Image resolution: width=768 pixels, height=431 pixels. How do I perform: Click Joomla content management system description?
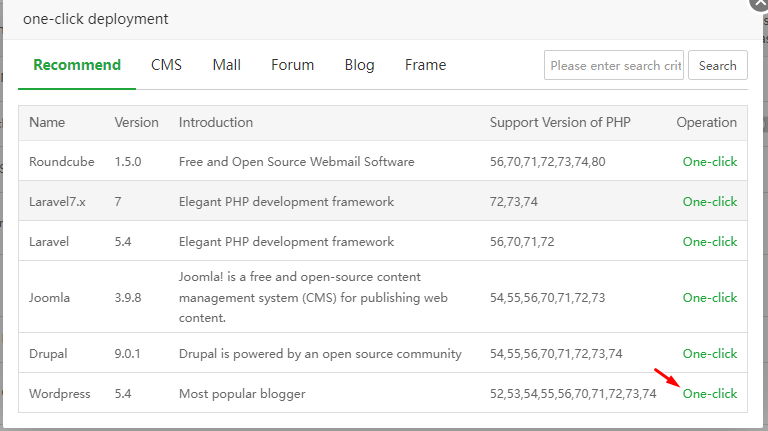point(313,297)
